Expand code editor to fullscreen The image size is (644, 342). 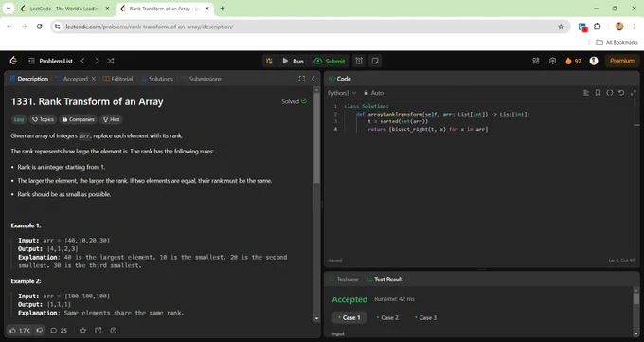tap(634, 93)
